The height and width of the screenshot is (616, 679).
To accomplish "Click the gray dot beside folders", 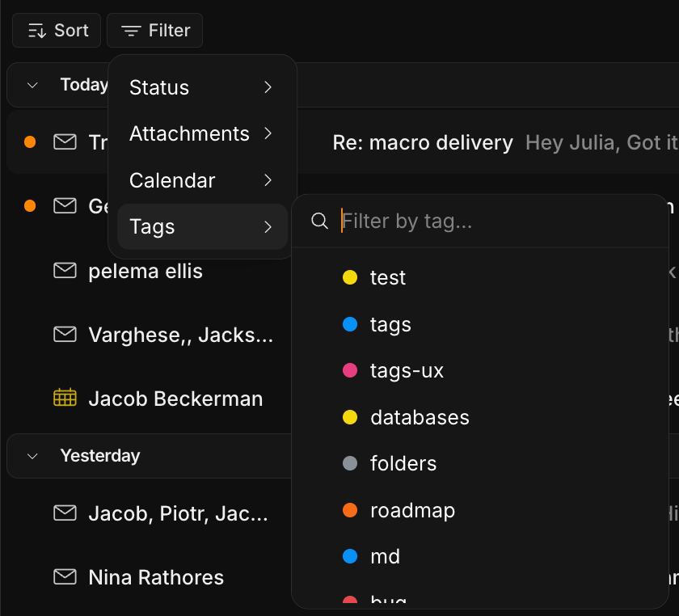I will (350, 463).
